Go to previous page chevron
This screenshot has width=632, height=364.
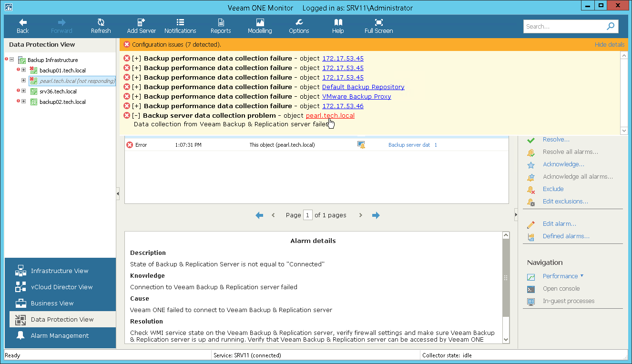click(273, 215)
